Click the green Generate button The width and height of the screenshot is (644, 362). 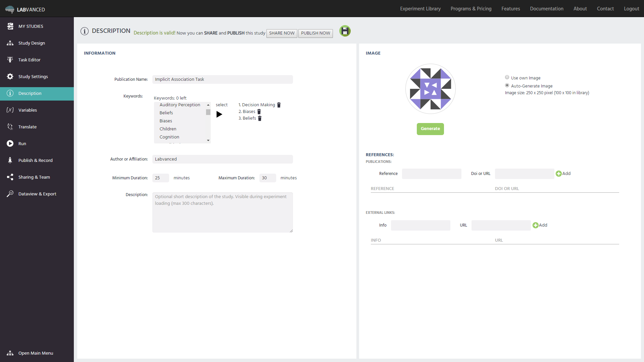[x=430, y=129]
